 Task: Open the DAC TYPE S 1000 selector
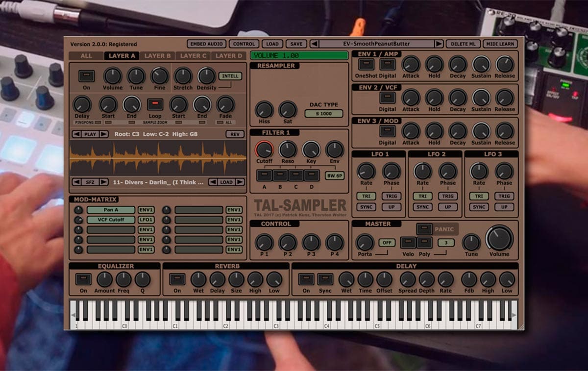click(324, 114)
